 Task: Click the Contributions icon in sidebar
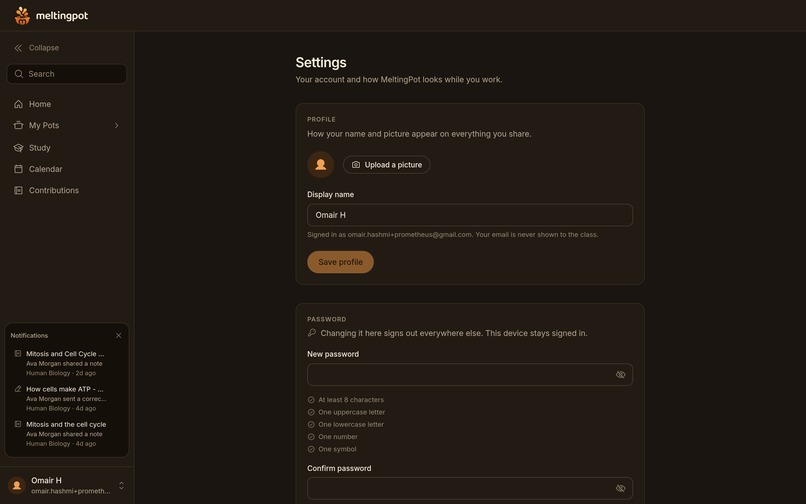(19, 190)
